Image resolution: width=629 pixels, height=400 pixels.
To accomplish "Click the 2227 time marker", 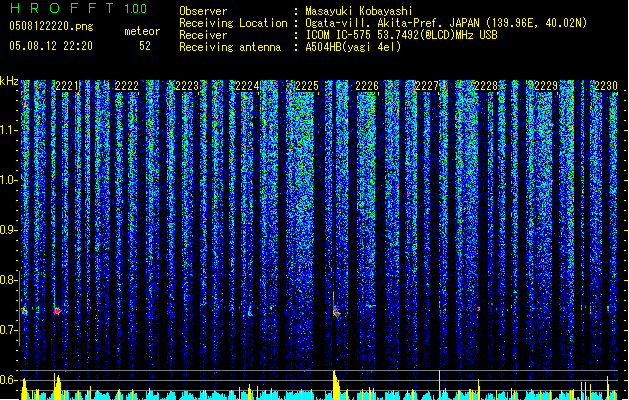I will coord(427,86).
